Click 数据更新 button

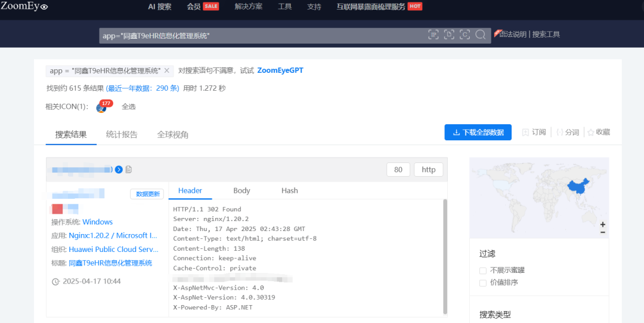point(147,194)
